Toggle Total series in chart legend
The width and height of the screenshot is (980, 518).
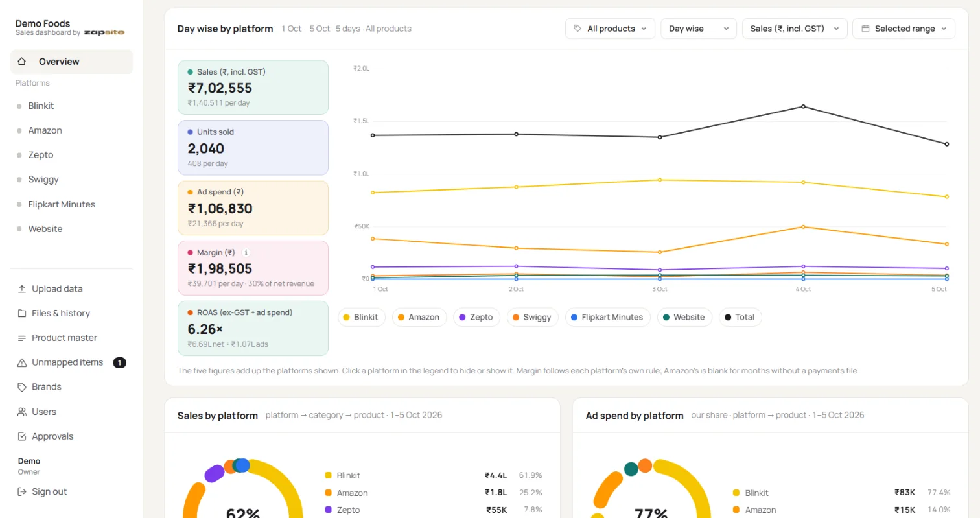(740, 317)
